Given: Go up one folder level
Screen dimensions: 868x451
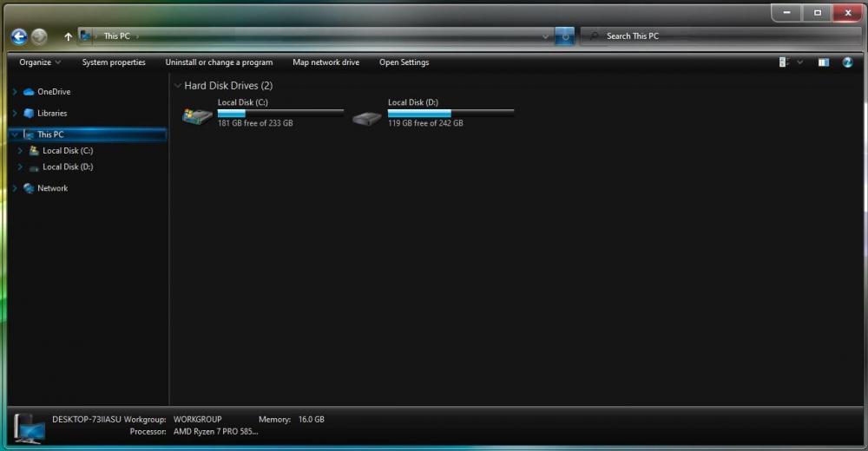Looking at the screenshot, I should click(68, 36).
